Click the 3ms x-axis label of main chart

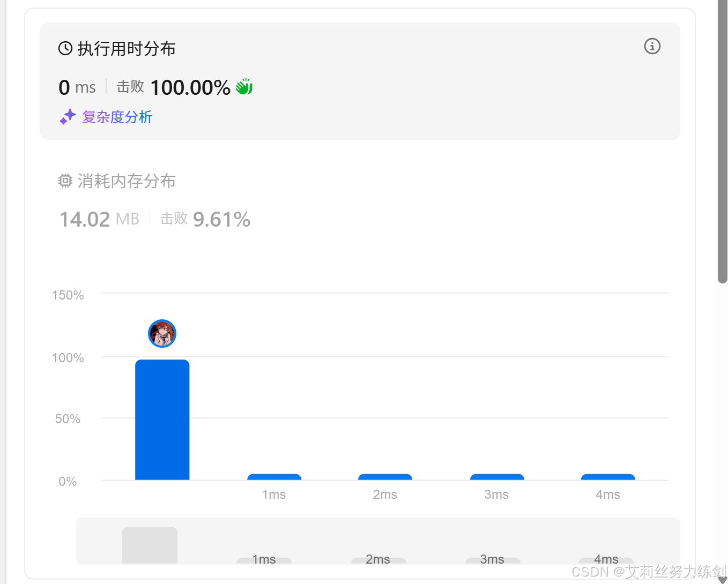tap(496, 495)
